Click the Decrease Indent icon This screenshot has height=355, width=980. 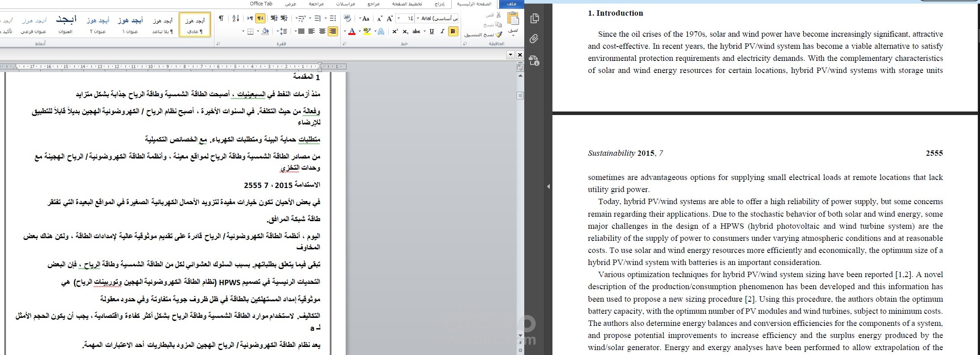(284, 18)
